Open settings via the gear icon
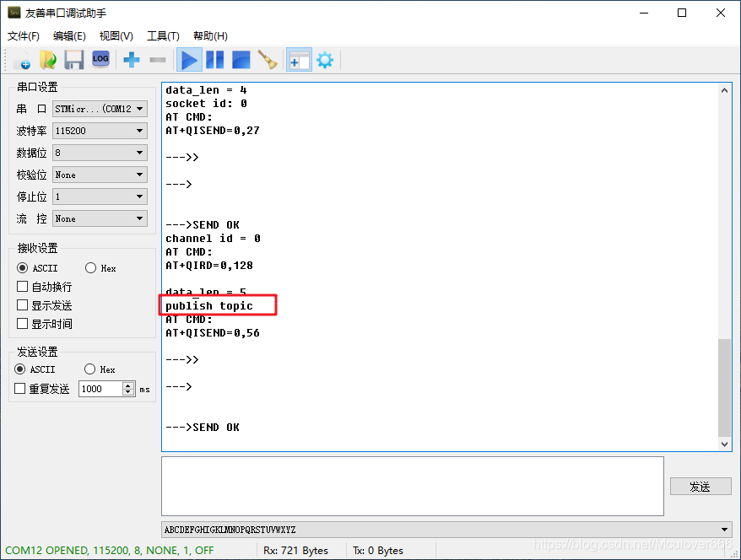This screenshot has height=560, width=741. tap(324, 59)
